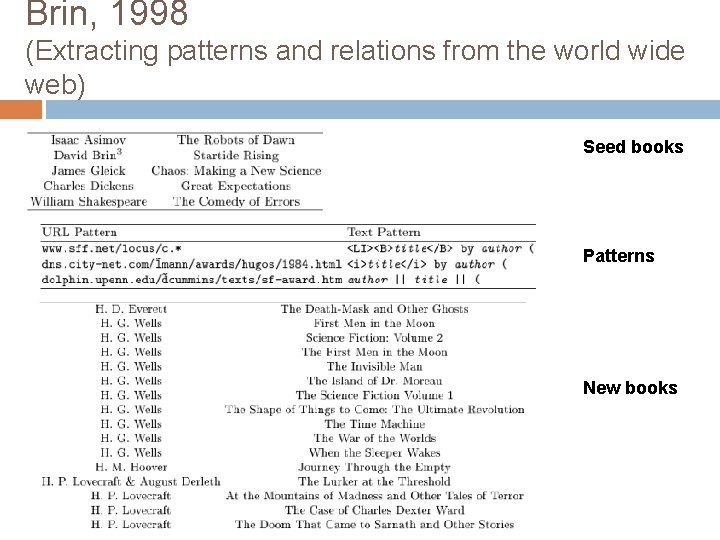Click the 'Great Expectations' title
Viewport: 720px width, 540px height.
236,186
